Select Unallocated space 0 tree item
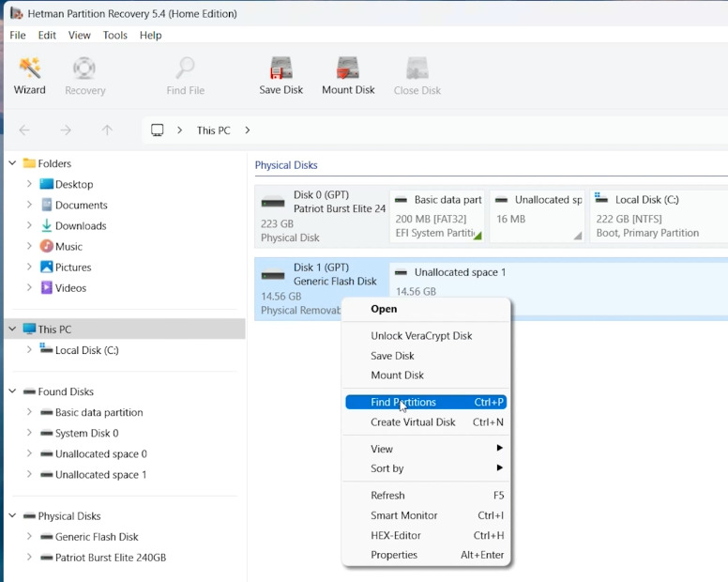Viewport: 728px width, 582px height. pos(100,453)
